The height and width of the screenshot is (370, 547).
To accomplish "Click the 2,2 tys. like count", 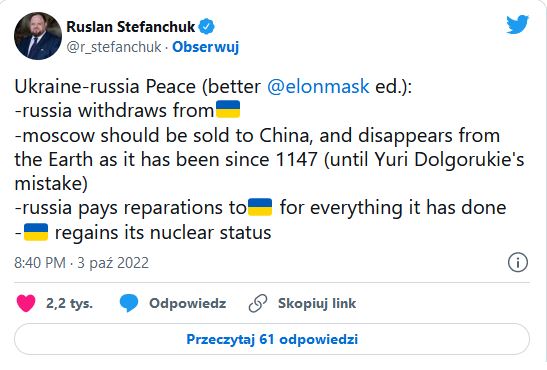I will pos(69,303).
